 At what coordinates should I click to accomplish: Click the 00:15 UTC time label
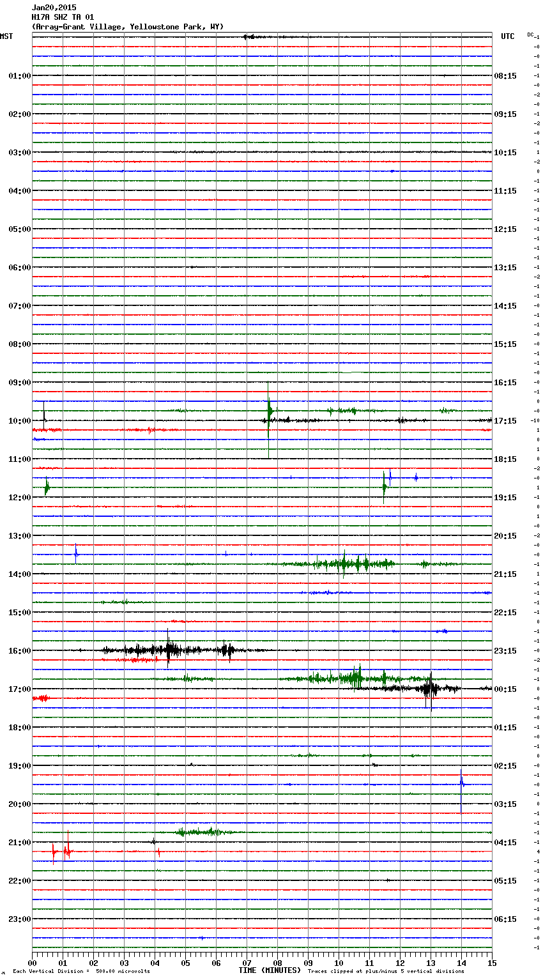point(505,689)
